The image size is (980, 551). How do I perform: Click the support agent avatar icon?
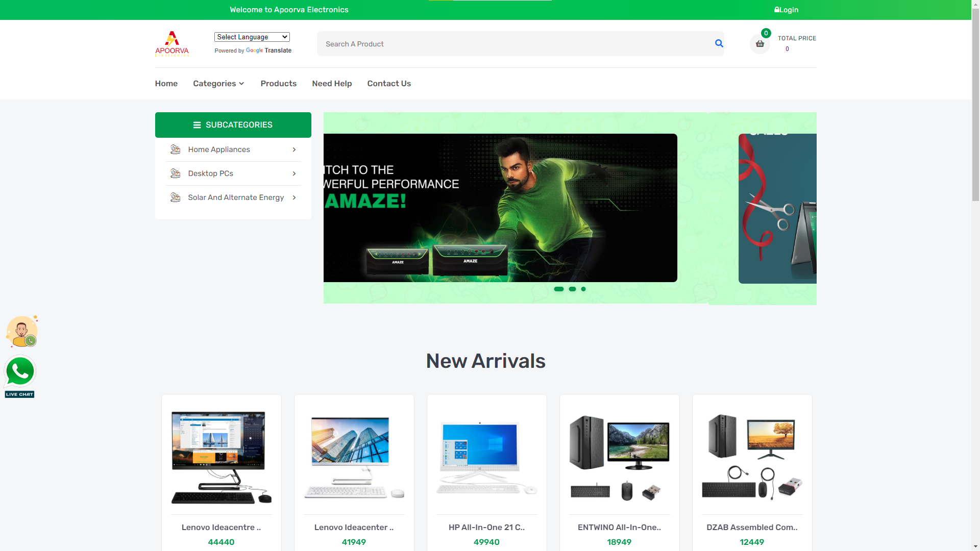22,331
